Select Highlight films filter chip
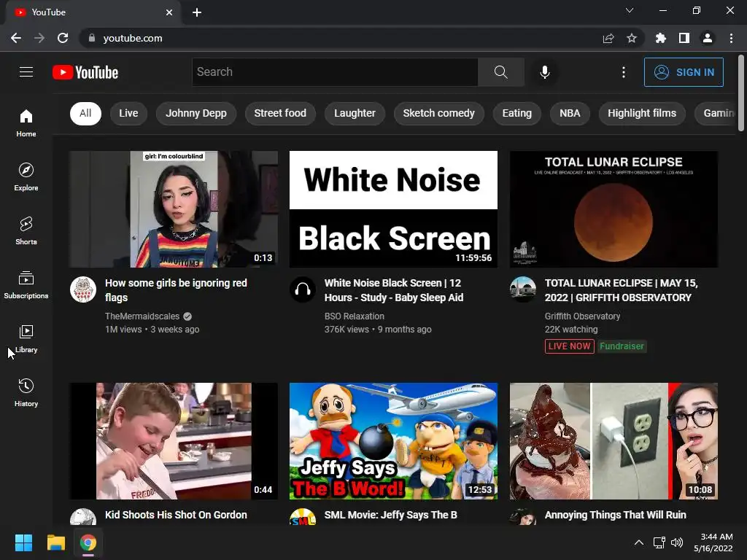747x560 pixels. click(x=642, y=113)
